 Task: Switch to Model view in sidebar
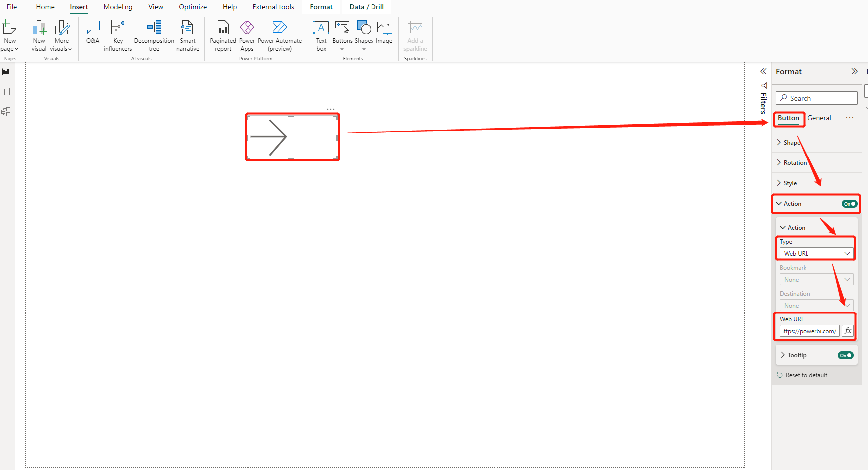coord(6,112)
